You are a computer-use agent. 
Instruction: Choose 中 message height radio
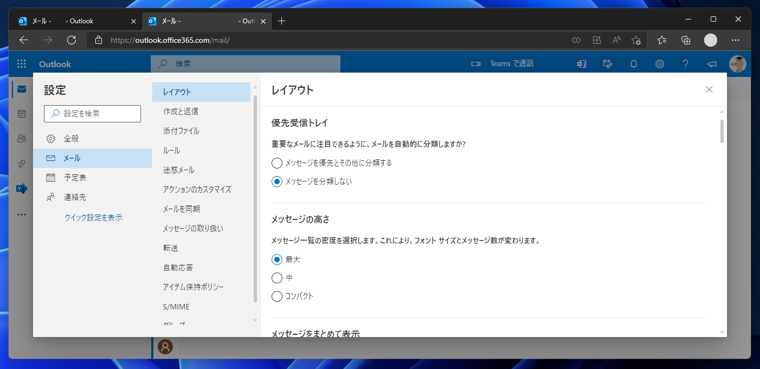pyautogui.click(x=277, y=278)
